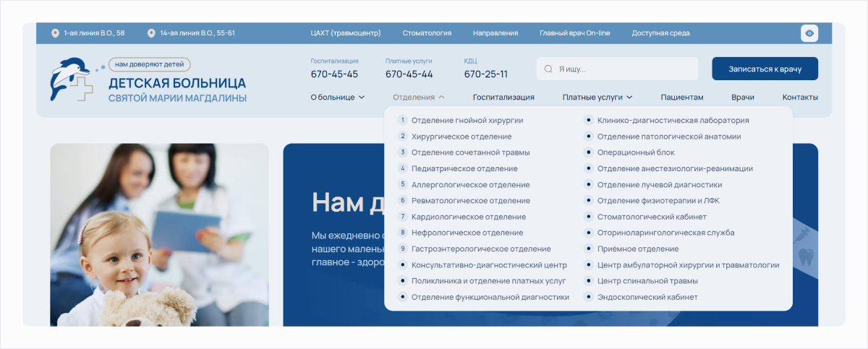Click the photo of child with teddy bear

(159, 235)
